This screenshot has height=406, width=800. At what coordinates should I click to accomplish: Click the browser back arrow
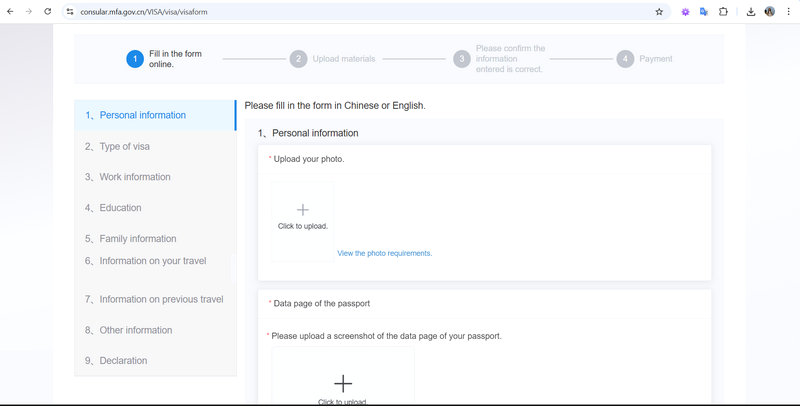10,11
